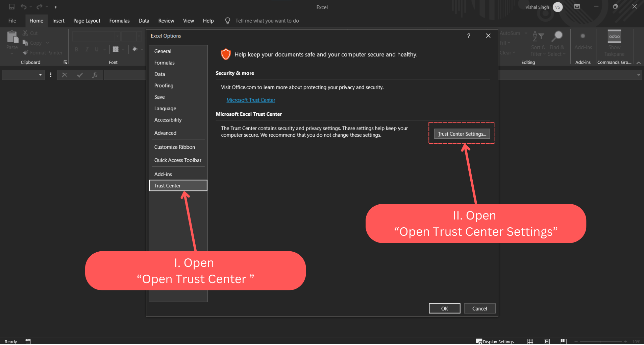Image resolution: width=644 pixels, height=345 pixels.
Task: Select Advanced options category
Action: 178,133
